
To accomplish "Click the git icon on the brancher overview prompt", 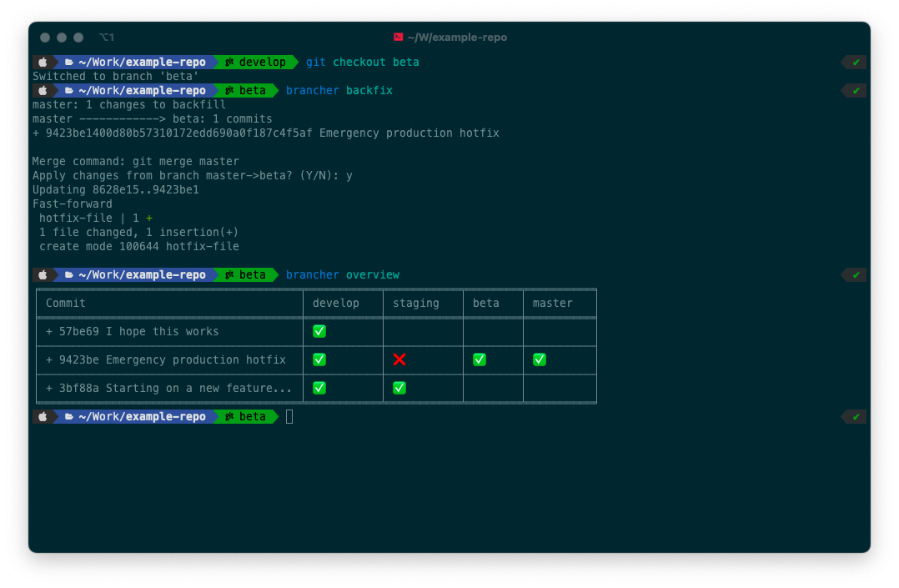I will pyautogui.click(x=229, y=274).
